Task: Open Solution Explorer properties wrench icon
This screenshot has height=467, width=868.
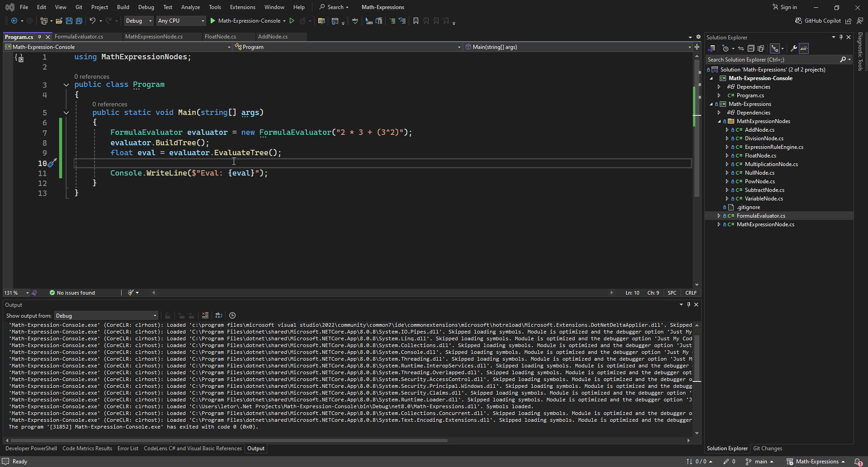Action: point(793,48)
